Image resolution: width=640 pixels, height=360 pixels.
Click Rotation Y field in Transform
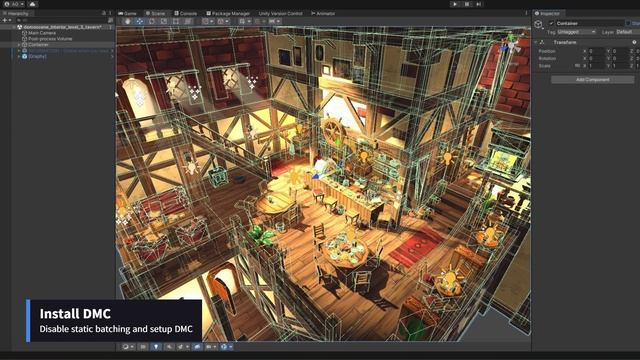[x=620, y=58]
